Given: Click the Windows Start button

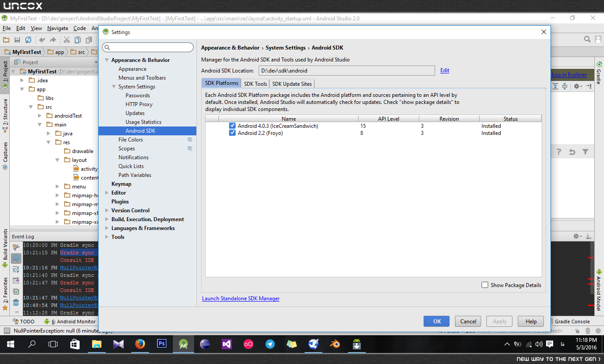Looking at the screenshot, I should 11,344.
